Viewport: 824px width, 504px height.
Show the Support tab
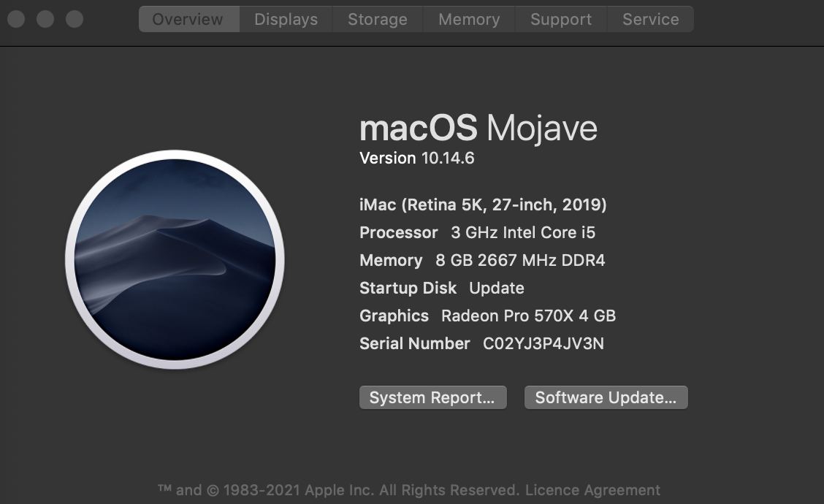tap(561, 20)
